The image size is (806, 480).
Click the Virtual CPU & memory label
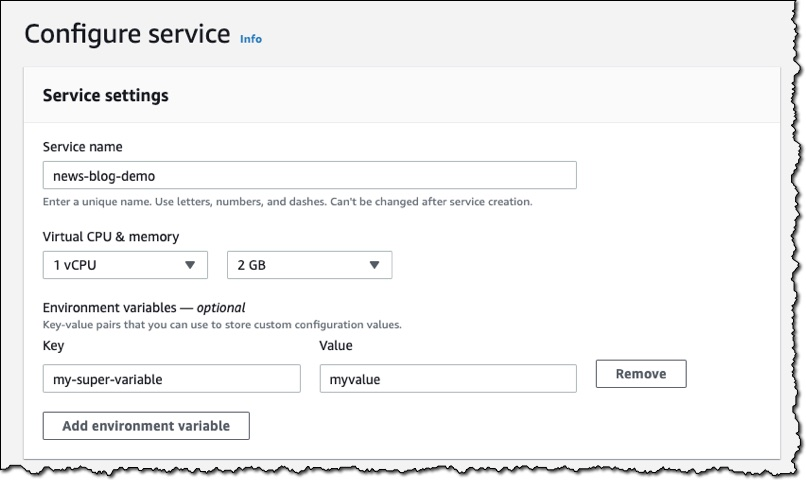pyautogui.click(x=111, y=237)
